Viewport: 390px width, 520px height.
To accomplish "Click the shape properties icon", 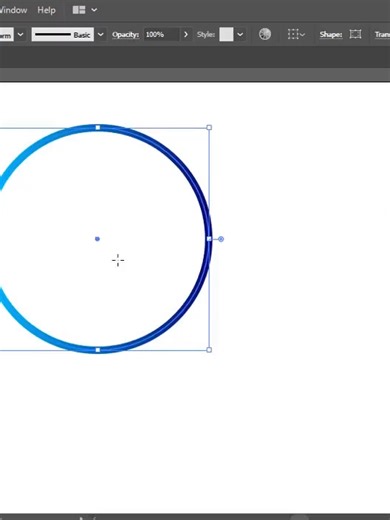I will click(x=355, y=34).
